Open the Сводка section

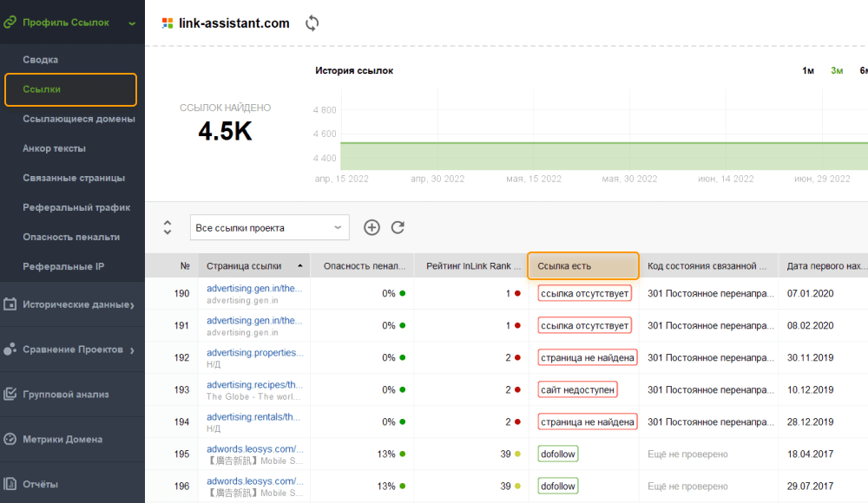41,59
